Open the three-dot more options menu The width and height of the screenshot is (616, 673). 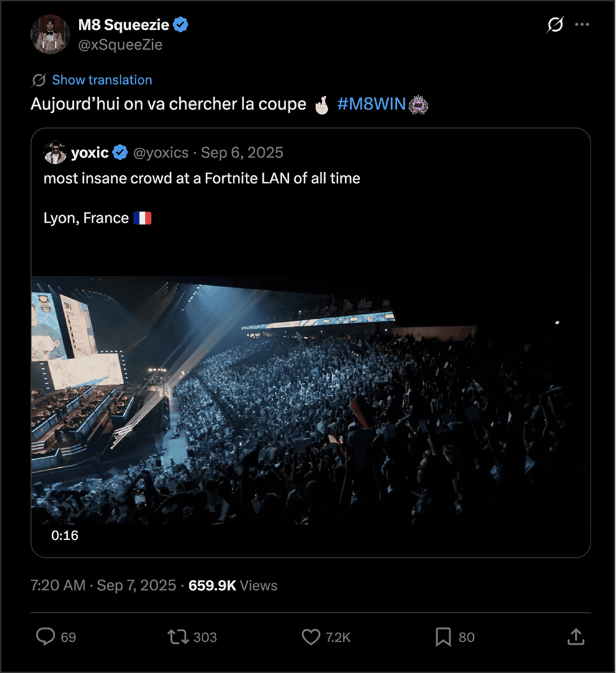coord(582,25)
